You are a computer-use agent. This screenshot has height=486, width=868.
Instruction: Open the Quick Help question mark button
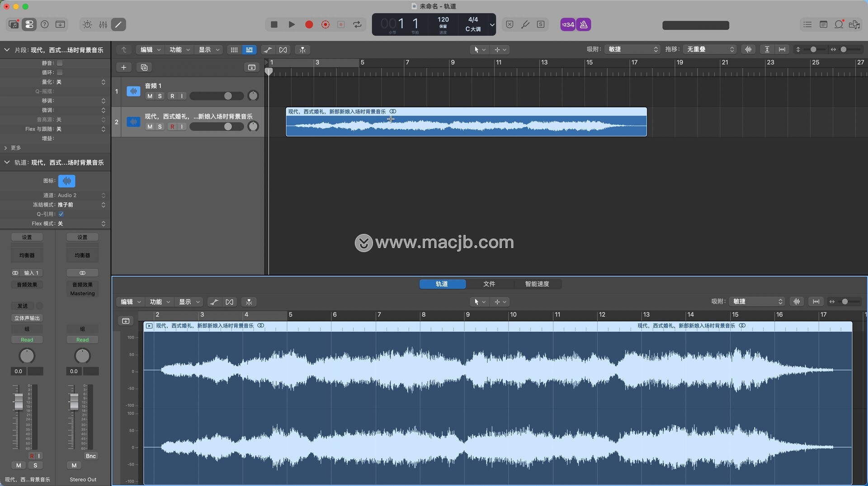pyautogui.click(x=45, y=24)
